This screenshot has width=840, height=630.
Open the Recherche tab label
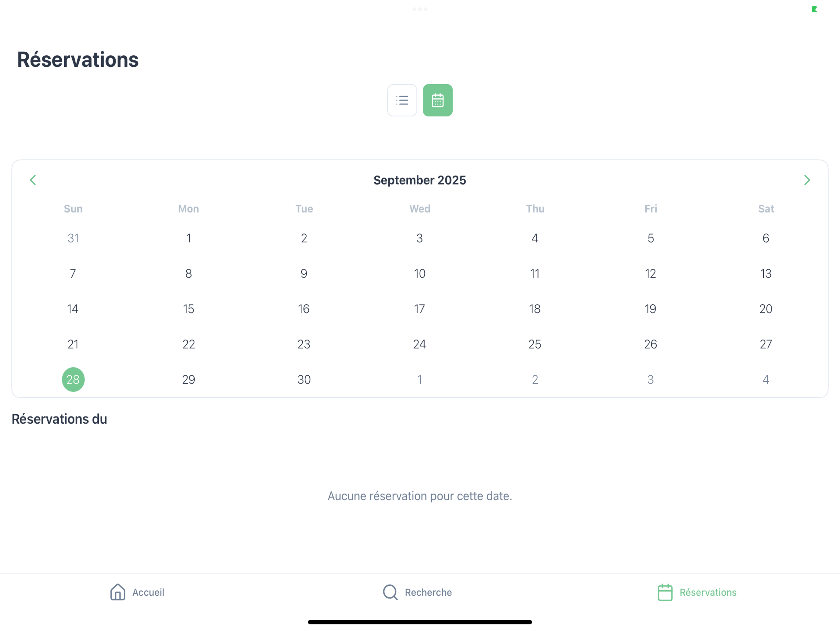click(428, 592)
